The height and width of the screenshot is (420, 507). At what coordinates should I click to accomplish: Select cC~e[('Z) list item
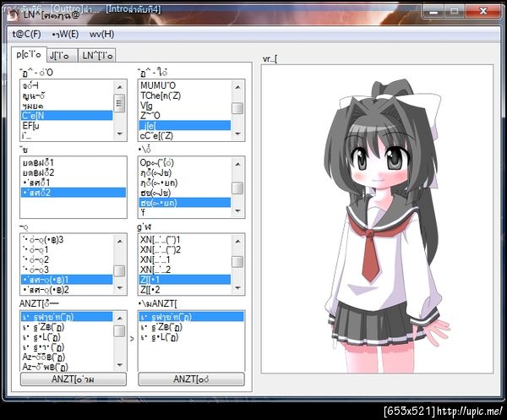tap(185, 136)
